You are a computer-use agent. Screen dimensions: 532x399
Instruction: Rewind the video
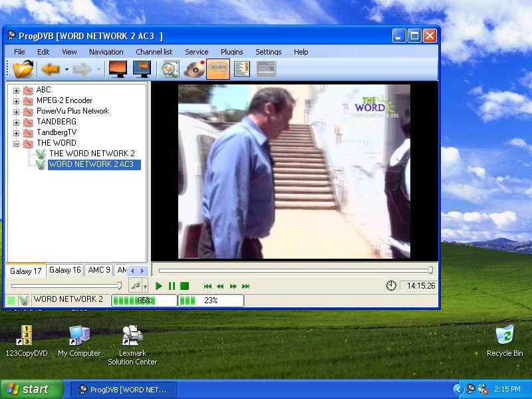pyautogui.click(x=220, y=287)
